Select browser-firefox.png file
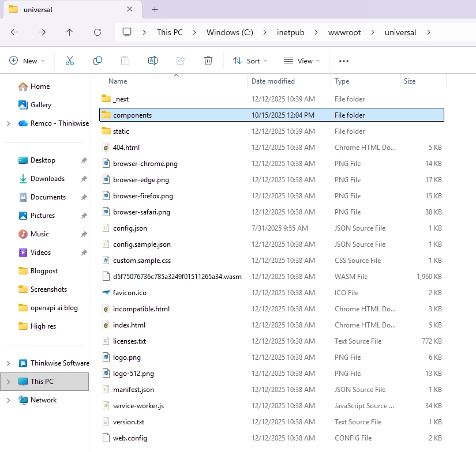476x452 pixels. 272,195
